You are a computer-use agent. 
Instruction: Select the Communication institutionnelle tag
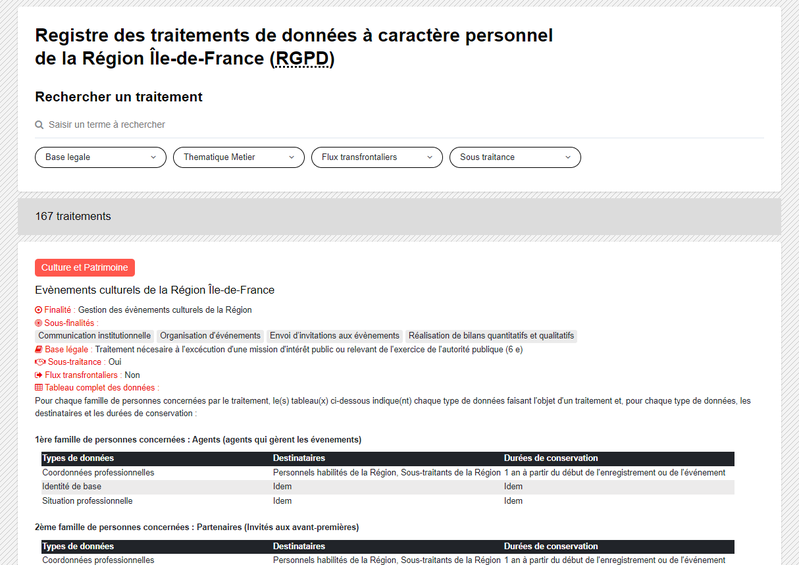tap(94, 336)
